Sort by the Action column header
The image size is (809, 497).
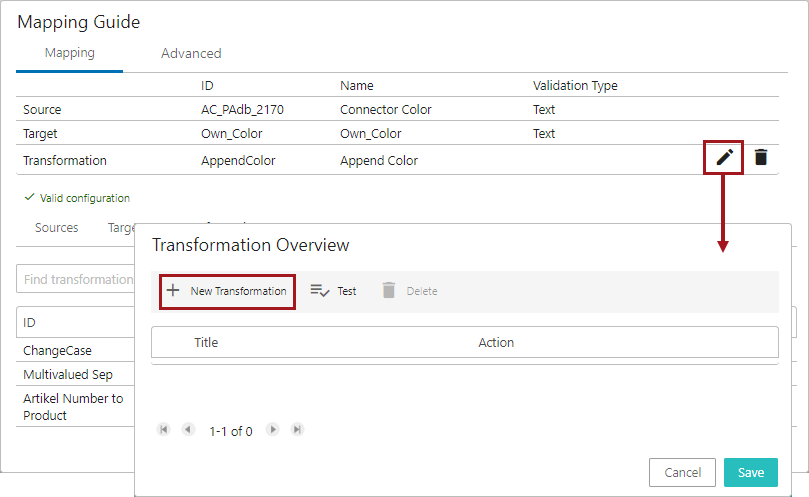tap(496, 342)
